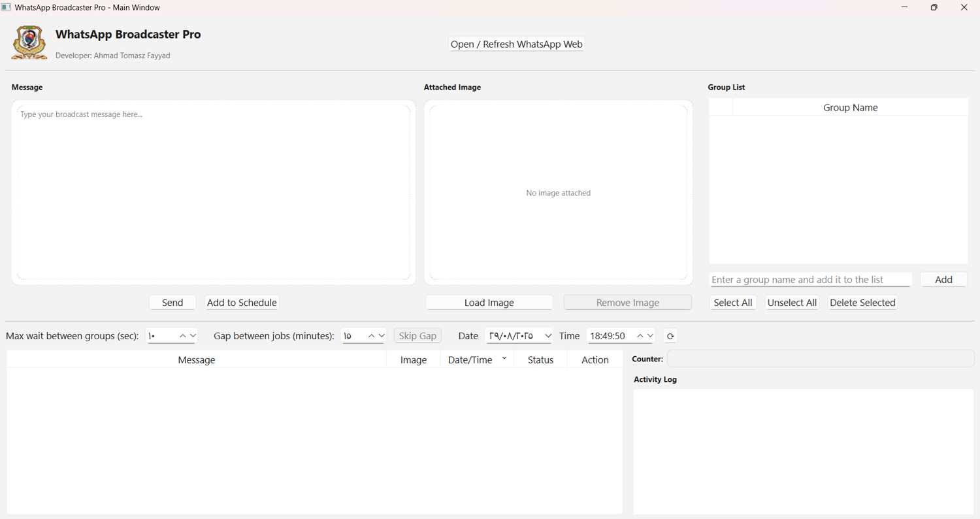The width and height of the screenshot is (980, 519).
Task: Focus the group name input field
Action: (811, 280)
